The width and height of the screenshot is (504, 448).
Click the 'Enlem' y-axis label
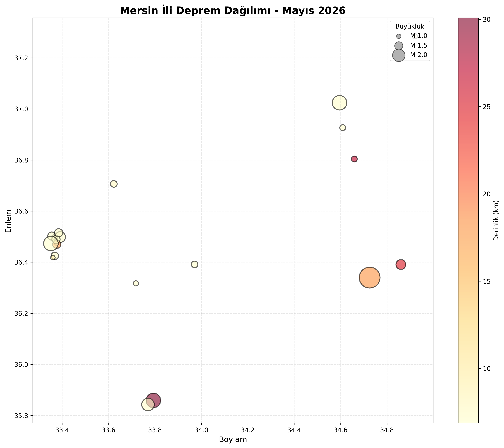9,221
